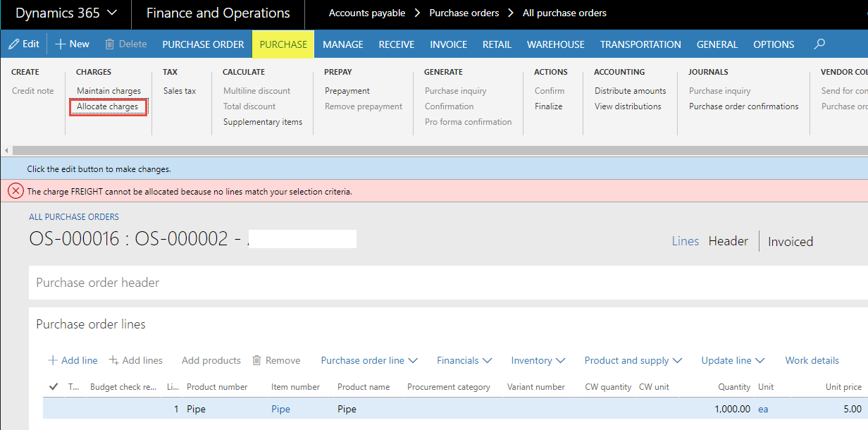Click Sales tax in the Tax group

[180, 91]
